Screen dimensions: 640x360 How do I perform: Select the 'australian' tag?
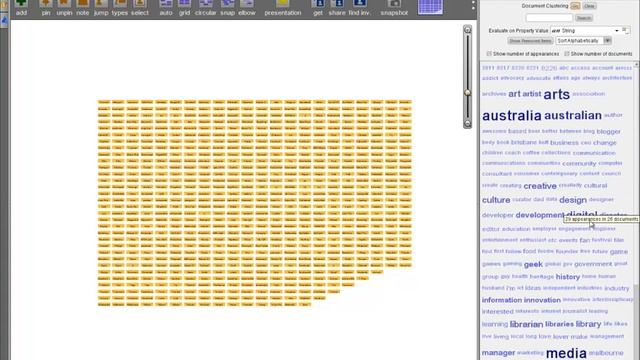[x=573, y=116]
